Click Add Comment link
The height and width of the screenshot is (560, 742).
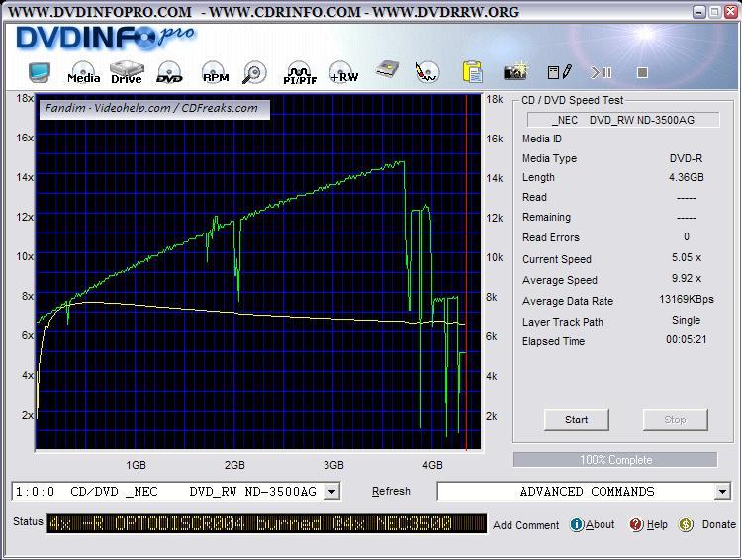[x=525, y=525]
